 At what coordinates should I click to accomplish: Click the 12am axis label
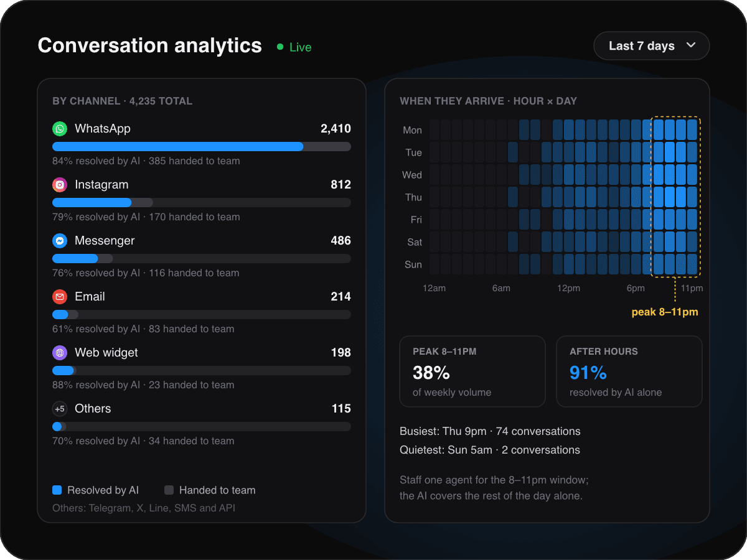coord(434,288)
